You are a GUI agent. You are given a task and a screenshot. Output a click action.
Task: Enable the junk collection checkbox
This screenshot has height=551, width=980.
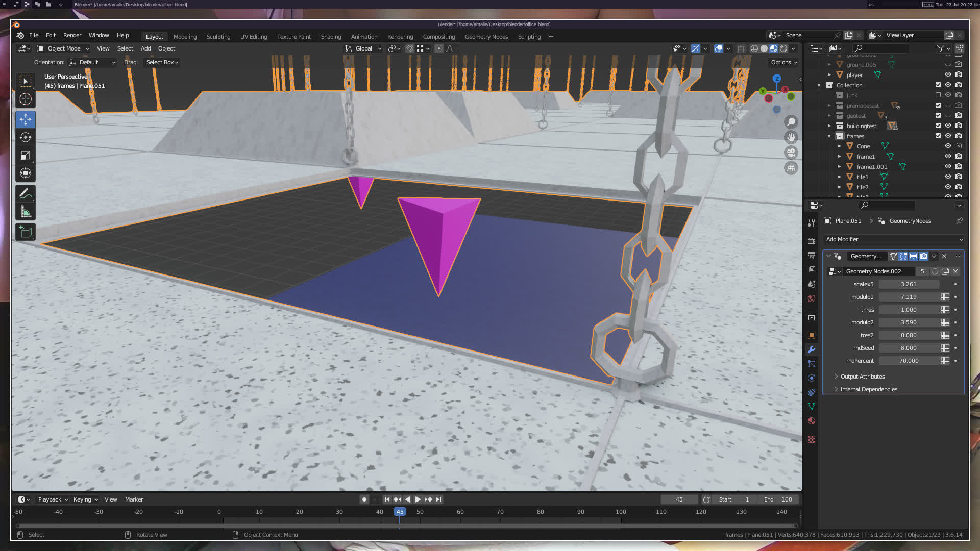click(x=938, y=95)
